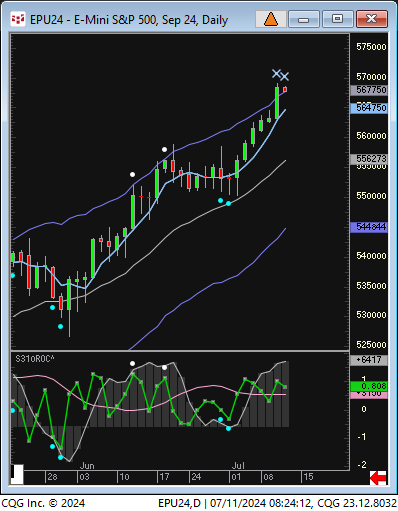
Task: Click the 01 date marker on time axis
Action: pyautogui.click(x=236, y=477)
